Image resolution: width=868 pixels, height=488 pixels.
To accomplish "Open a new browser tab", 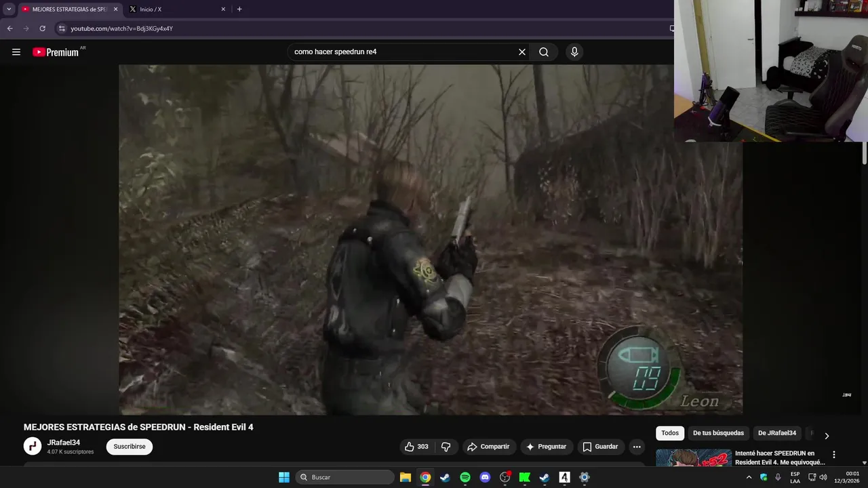I will tap(239, 9).
